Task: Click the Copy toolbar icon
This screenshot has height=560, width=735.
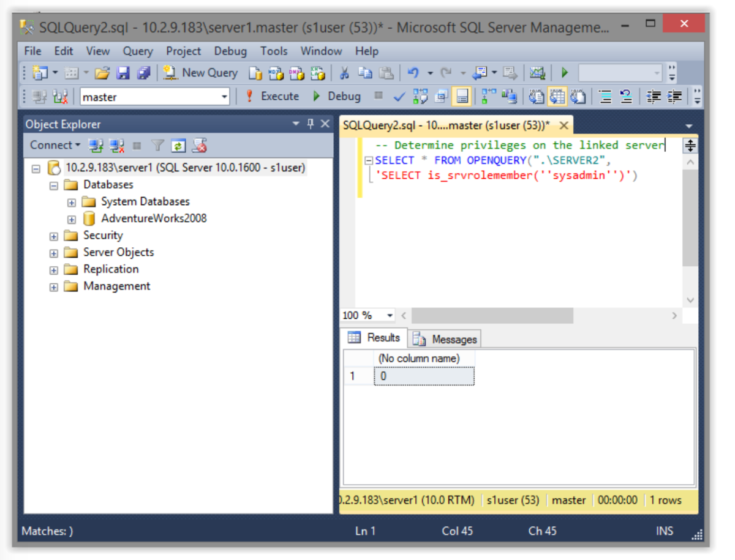Action: (365, 73)
